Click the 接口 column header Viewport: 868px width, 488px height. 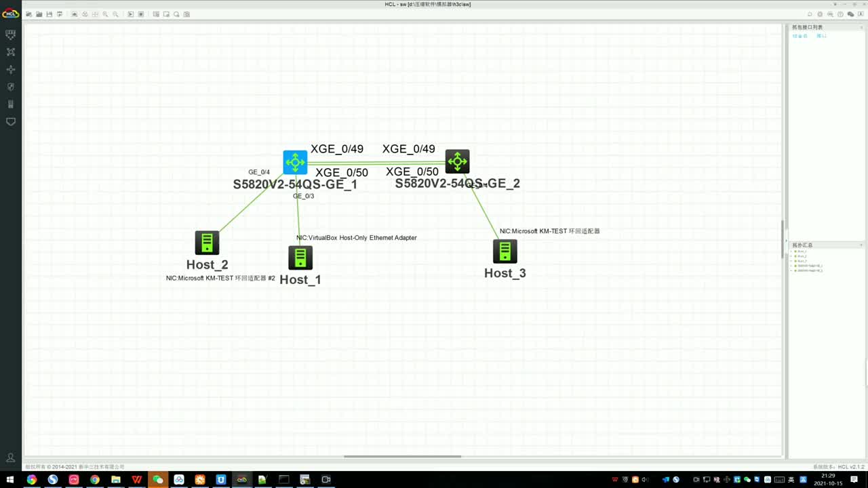pos(821,36)
